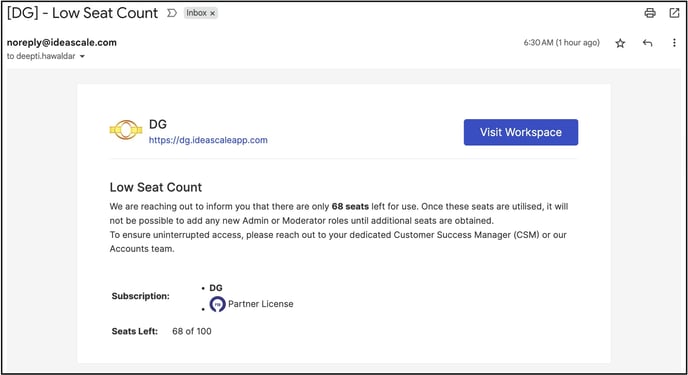Expand recipient details arrow next to deepti.hawaldar
688x375 pixels.
pyautogui.click(x=82, y=57)
